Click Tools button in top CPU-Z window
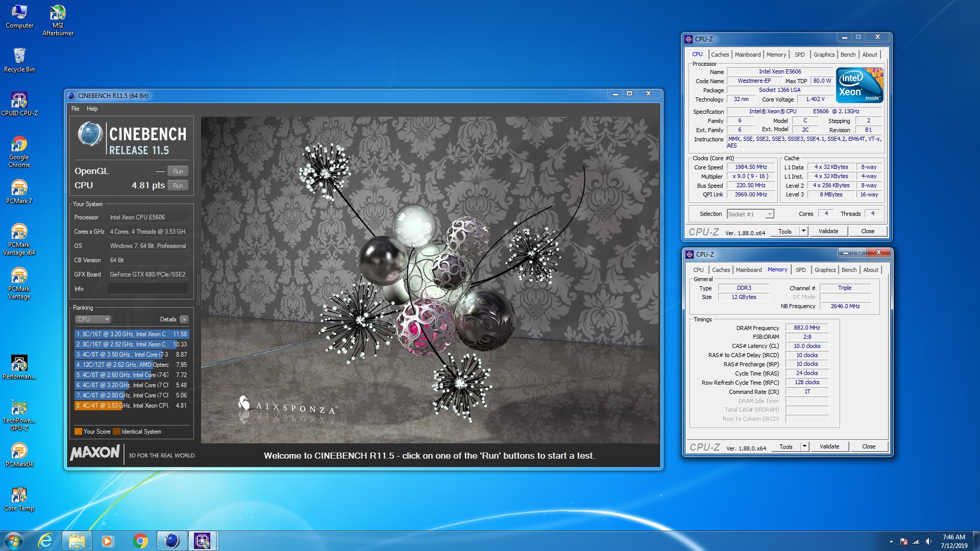980x551 pixels. point(785,232)
